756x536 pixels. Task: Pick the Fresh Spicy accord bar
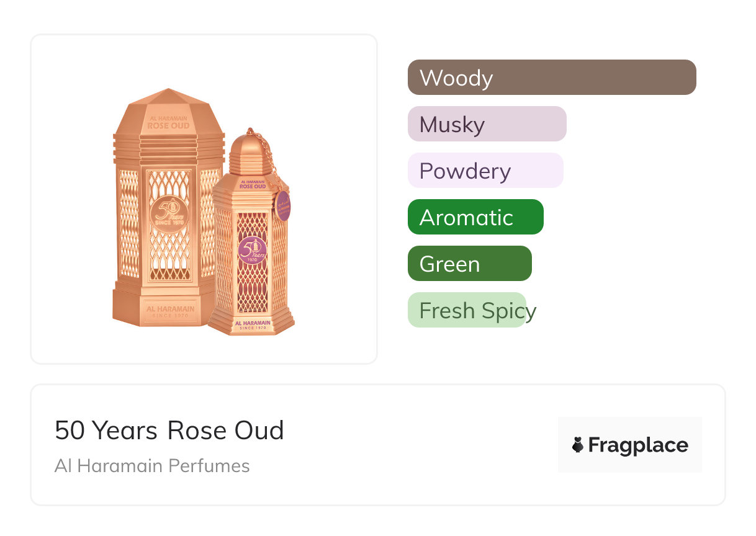pyautogui.click(x=467, y=310)
